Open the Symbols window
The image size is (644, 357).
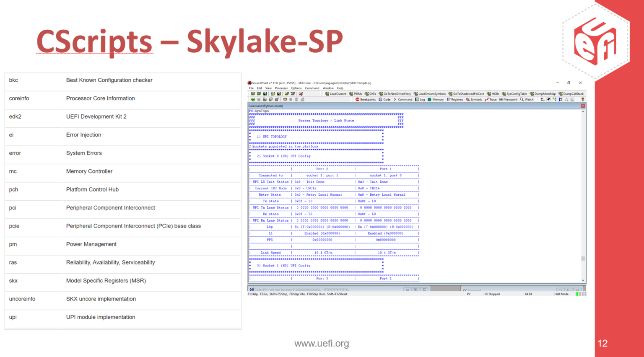click(474, 99)
